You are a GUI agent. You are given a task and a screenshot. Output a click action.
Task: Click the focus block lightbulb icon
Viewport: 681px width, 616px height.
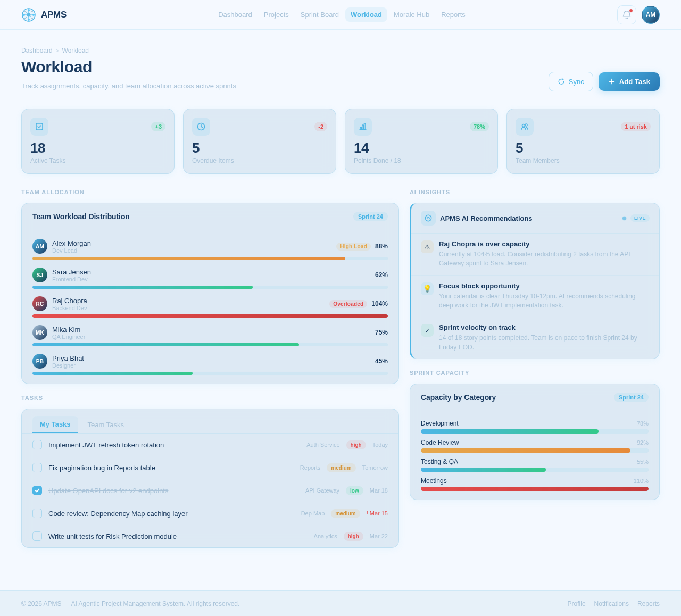(x=428, y=288)
